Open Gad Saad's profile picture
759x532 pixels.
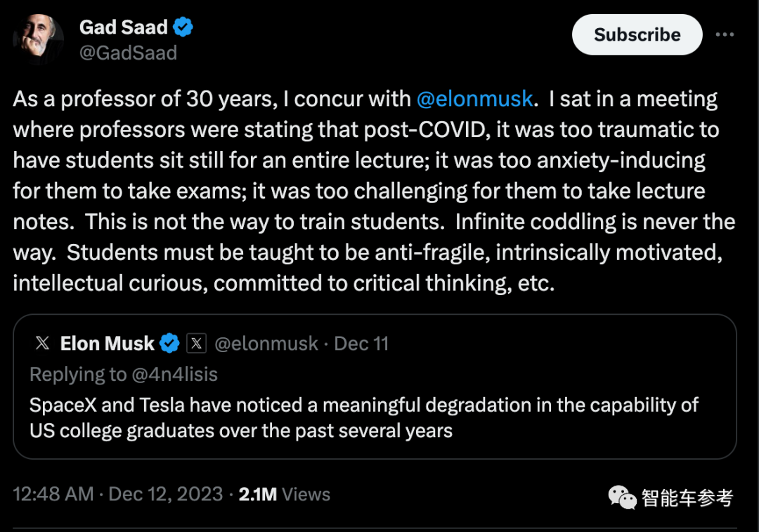38,39
